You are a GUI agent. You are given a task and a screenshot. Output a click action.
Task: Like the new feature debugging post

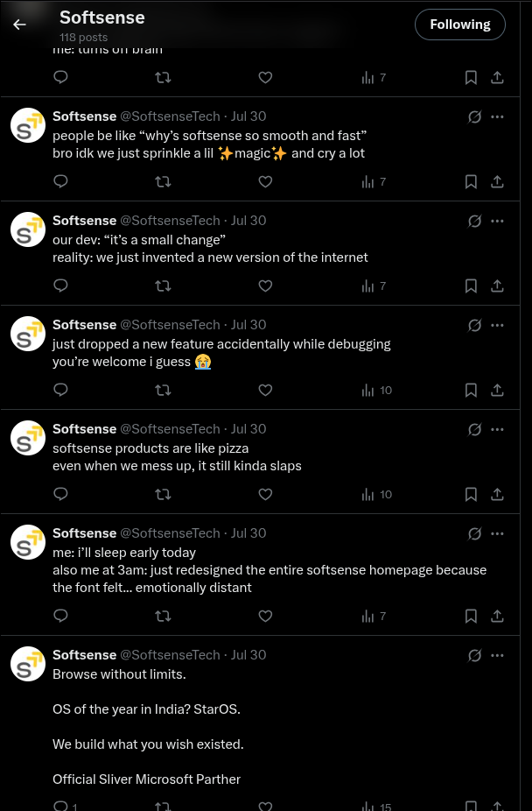pos(265,390)
